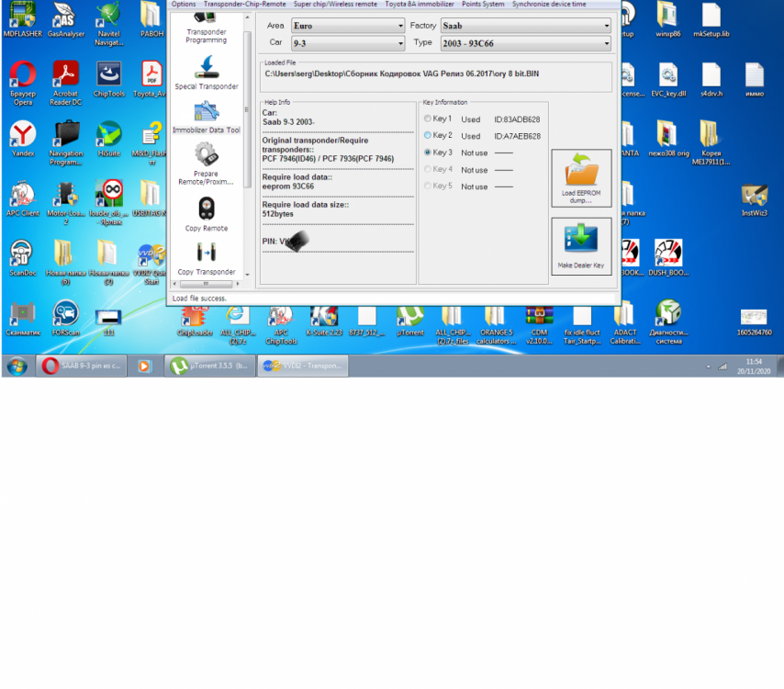This screenshot has height=689, width=784.
Task: Open media player taskbar icon
Action: [x=144, y=367]
